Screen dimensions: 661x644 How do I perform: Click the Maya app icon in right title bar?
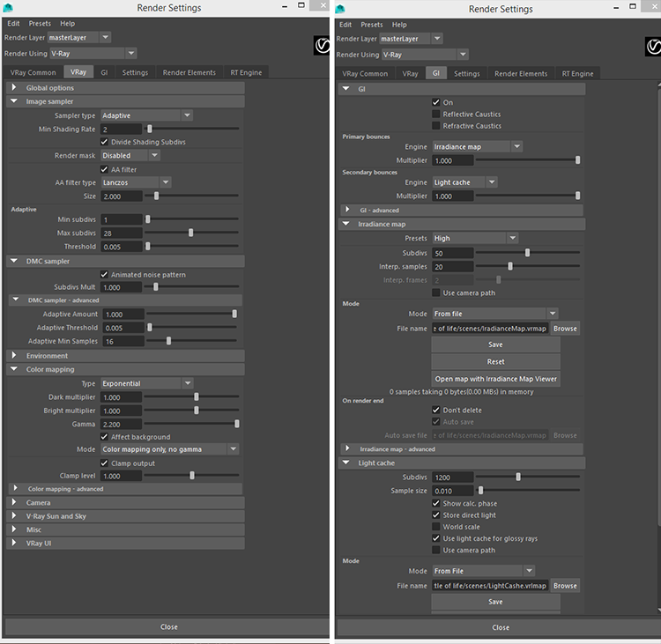340,9
